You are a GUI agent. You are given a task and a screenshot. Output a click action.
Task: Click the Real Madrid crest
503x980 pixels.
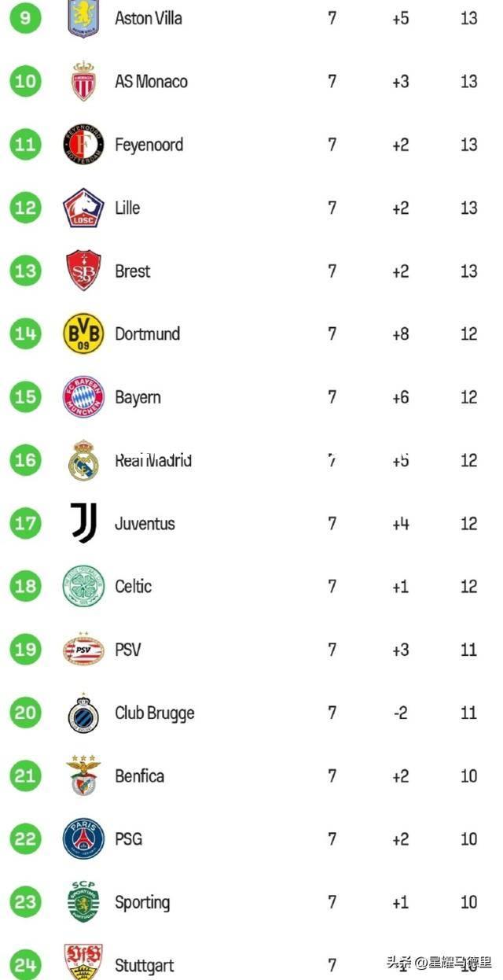click(83, 460)
